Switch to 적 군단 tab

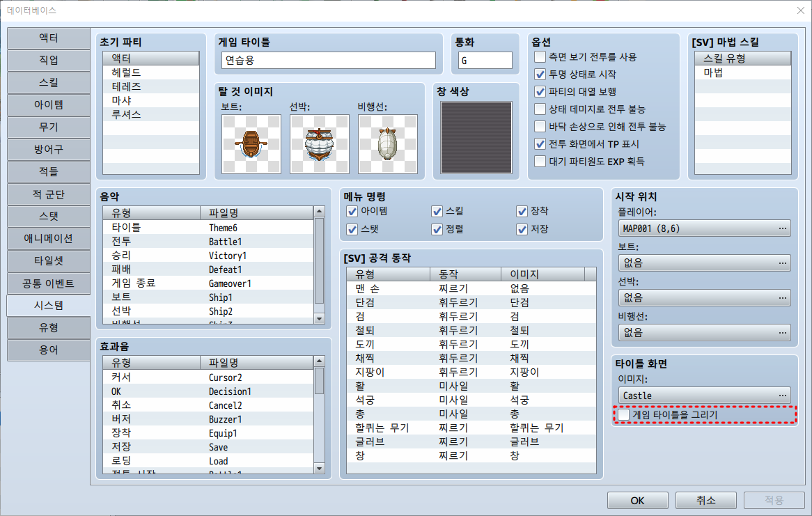[x=49, y=194]
